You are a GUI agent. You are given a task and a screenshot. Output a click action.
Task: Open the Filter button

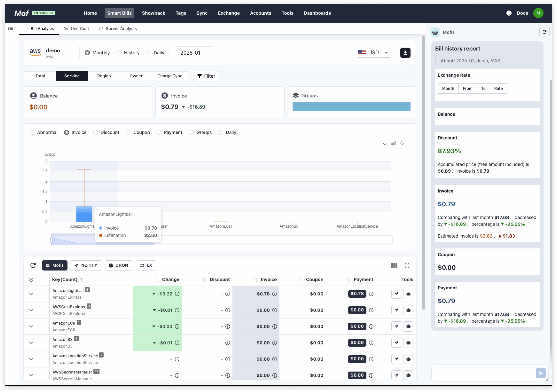pyautogui.click(x=206, y=76)
